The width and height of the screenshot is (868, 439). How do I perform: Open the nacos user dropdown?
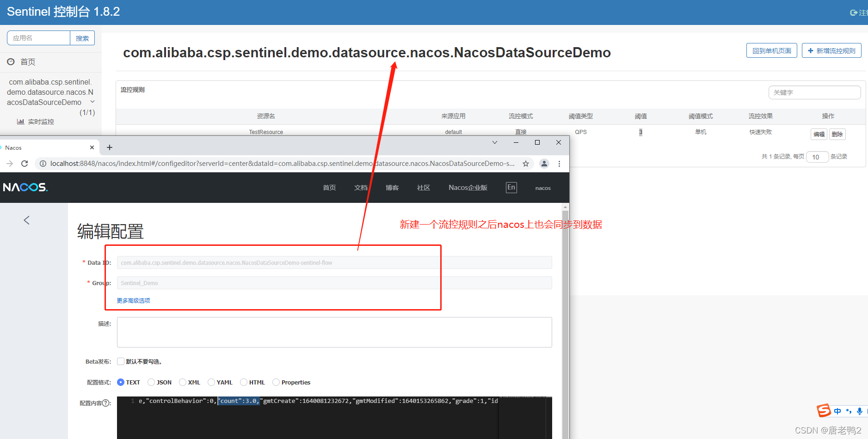tap(543, 188)
